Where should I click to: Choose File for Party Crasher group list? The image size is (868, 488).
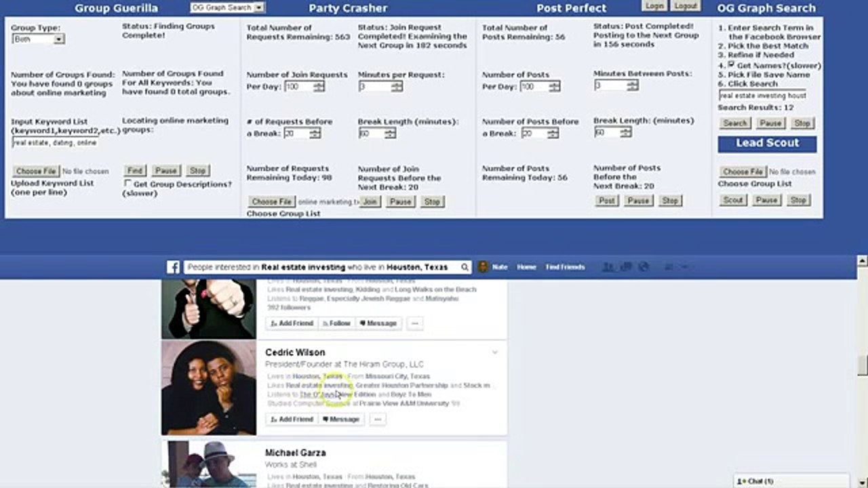(272, 201)
